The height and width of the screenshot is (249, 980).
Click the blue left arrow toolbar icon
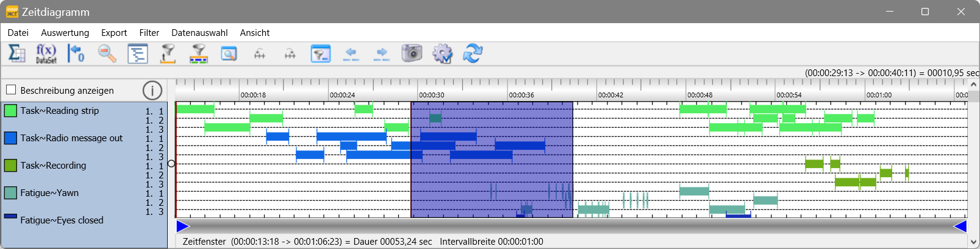pyautogui.click(x=351, y=54)
